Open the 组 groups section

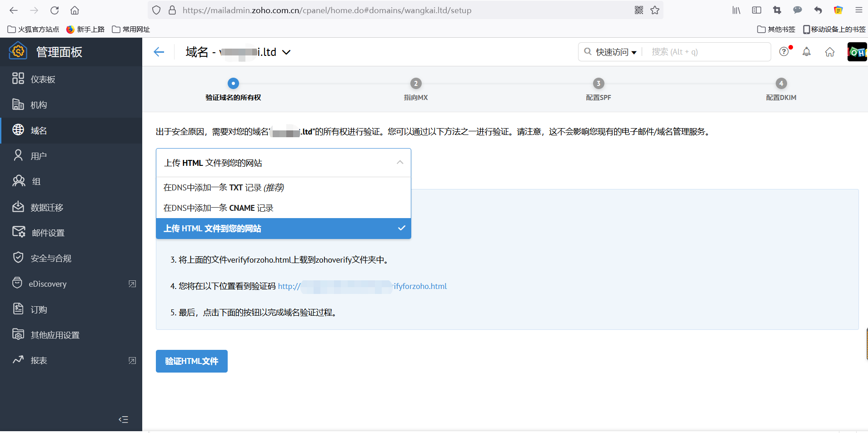tap(71, 182)
